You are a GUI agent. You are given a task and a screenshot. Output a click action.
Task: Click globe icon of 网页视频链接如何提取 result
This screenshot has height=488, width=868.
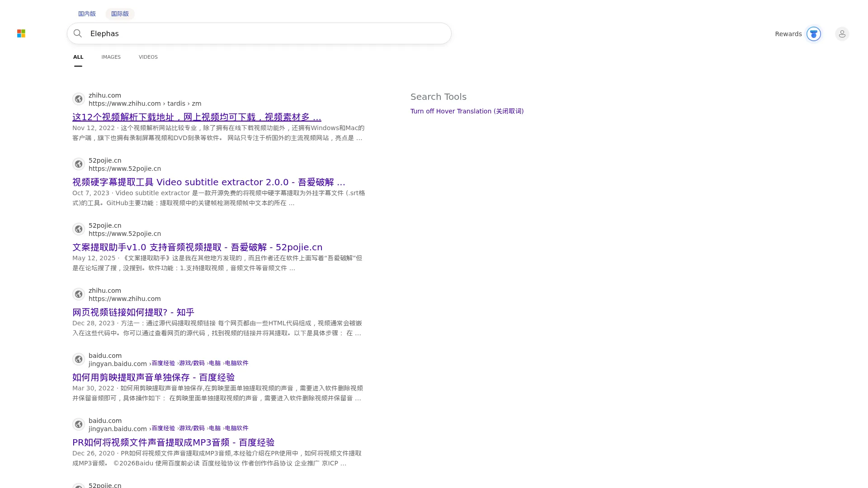tap(79, 294)
